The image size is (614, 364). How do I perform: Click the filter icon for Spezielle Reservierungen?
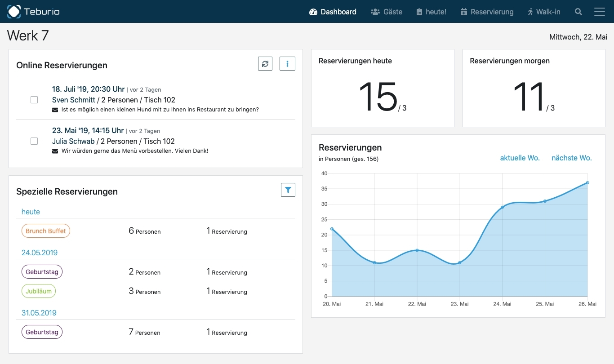coord(288,190)
